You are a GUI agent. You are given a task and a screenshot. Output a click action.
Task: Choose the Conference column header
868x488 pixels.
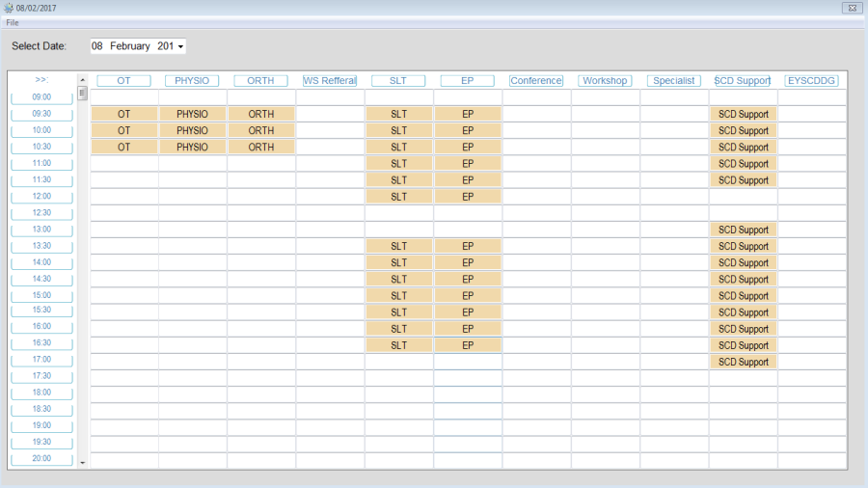(536, 81)
